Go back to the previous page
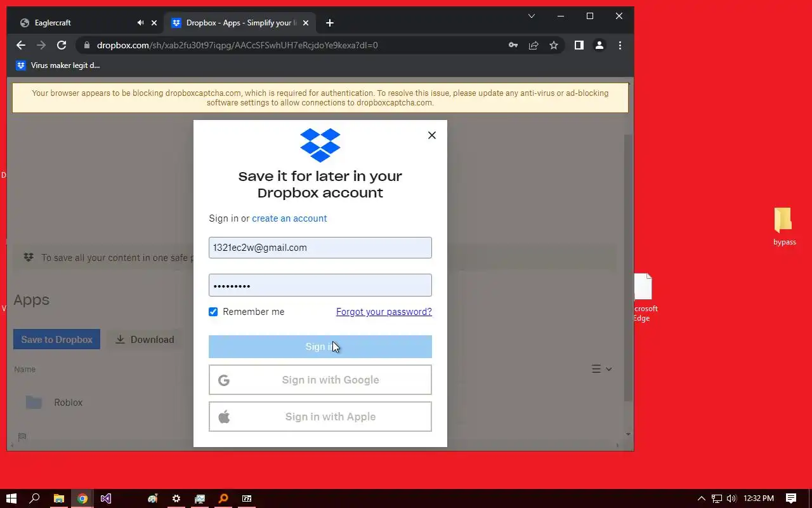 click(21, 45)
